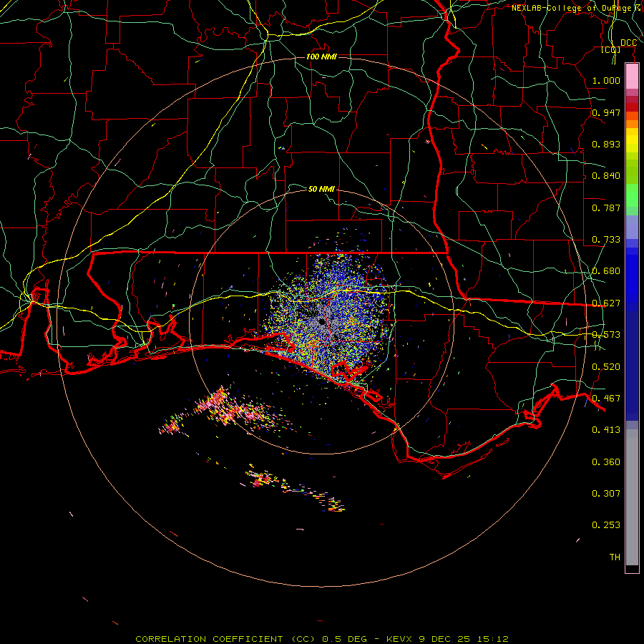Select the 0.787 legend value
Image resolution: width=644 pixels, height=644 pixels.
pyautogui.click(x=606, y=208)
